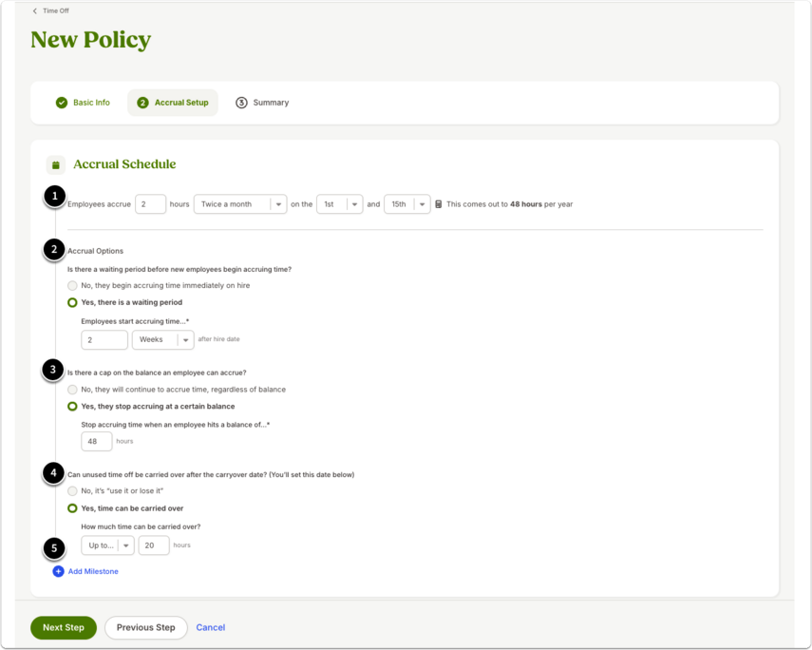
Task: Focus the carryover 20 hours field
Action: pyautogui.click(x=154, y=545)
